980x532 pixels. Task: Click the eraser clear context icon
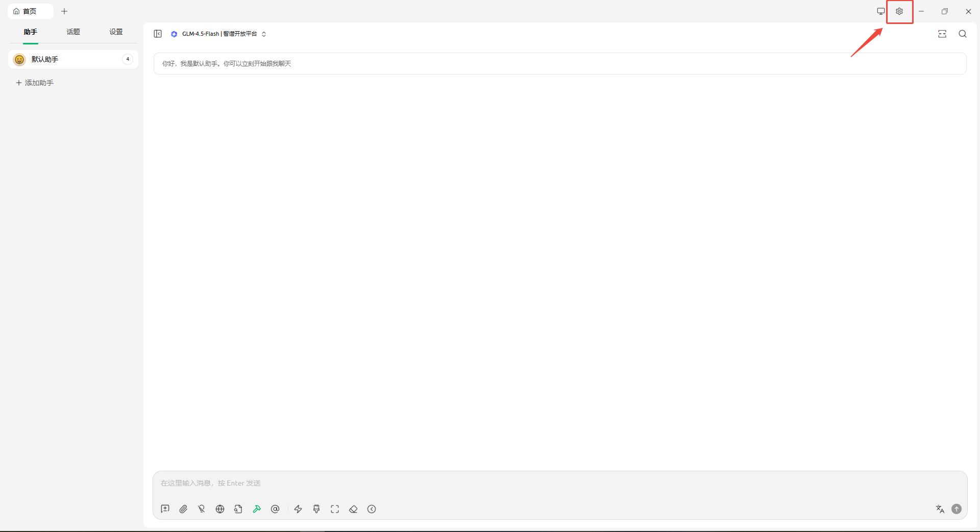tap(353, 509)
